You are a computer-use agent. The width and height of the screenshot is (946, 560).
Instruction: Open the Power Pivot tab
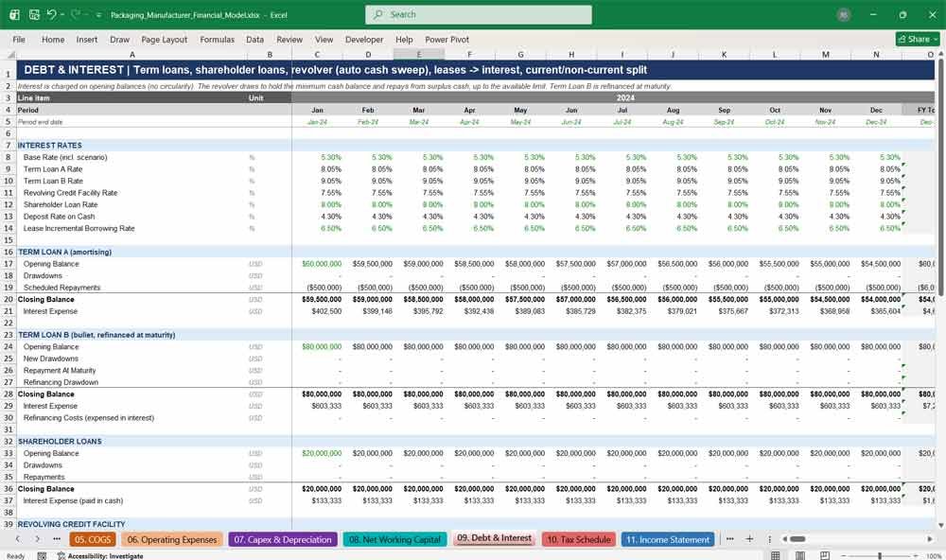tap(447, 39)
